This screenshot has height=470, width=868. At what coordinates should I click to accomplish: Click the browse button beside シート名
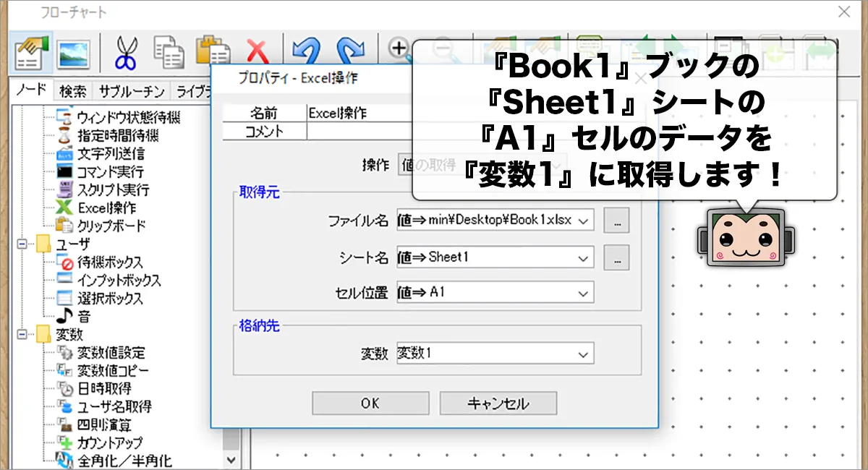coord(617,257)
